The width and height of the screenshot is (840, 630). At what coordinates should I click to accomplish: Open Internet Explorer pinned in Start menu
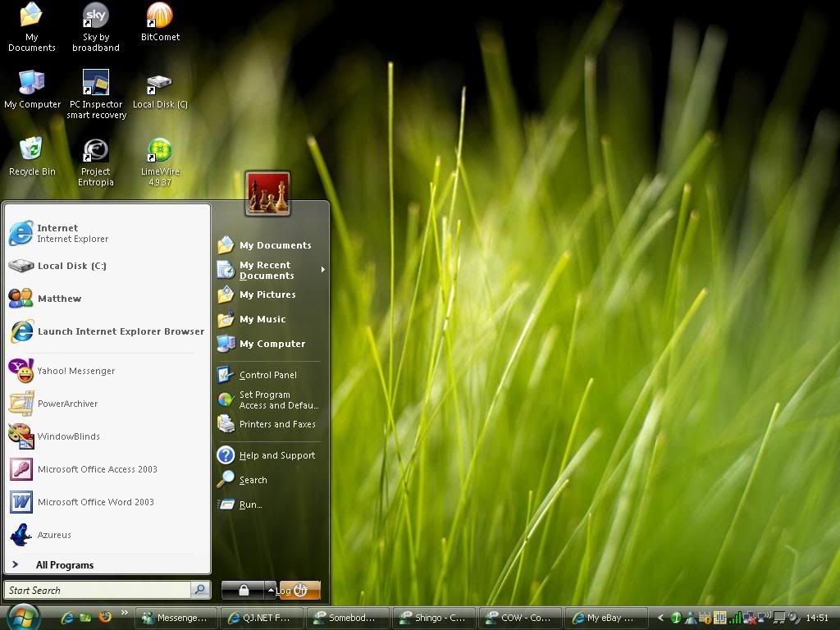click(x=107, y=233)
